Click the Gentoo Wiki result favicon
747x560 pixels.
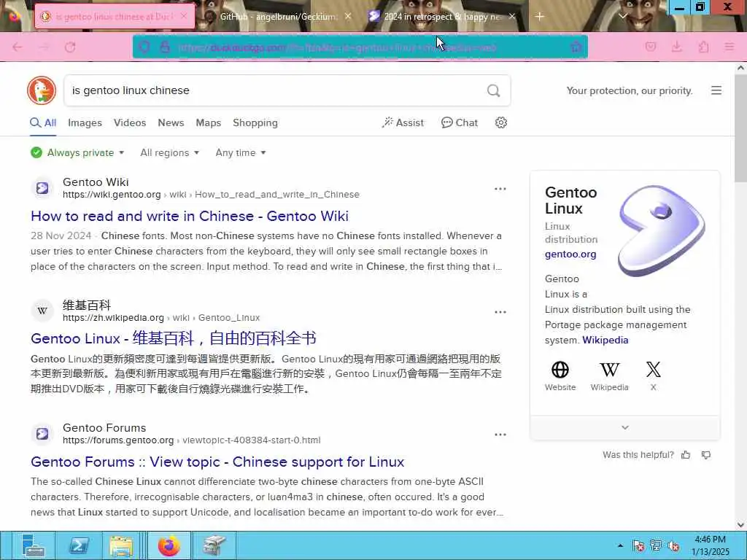pos(42,188)
